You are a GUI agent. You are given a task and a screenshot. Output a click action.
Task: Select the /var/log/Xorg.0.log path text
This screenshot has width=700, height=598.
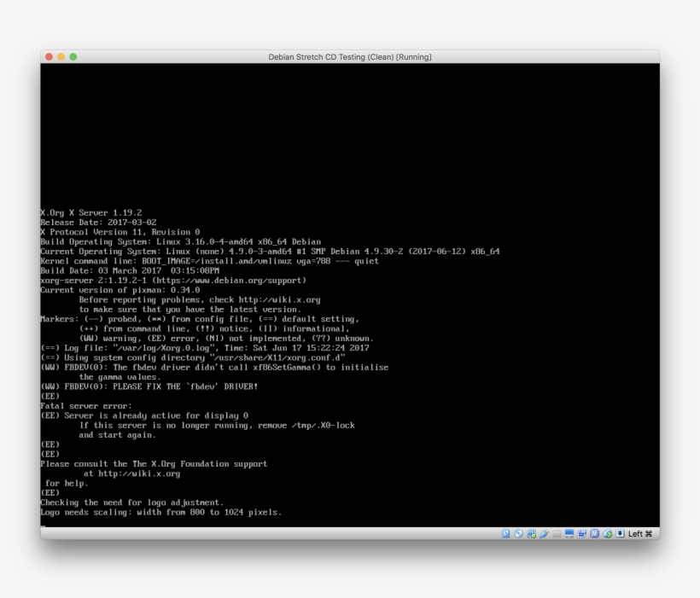click(162, 347)
